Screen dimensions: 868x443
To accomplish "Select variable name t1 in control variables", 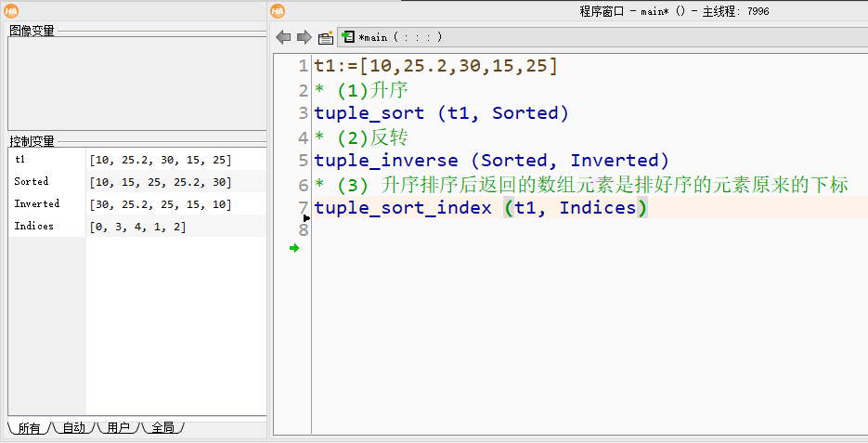I will 19,160.
